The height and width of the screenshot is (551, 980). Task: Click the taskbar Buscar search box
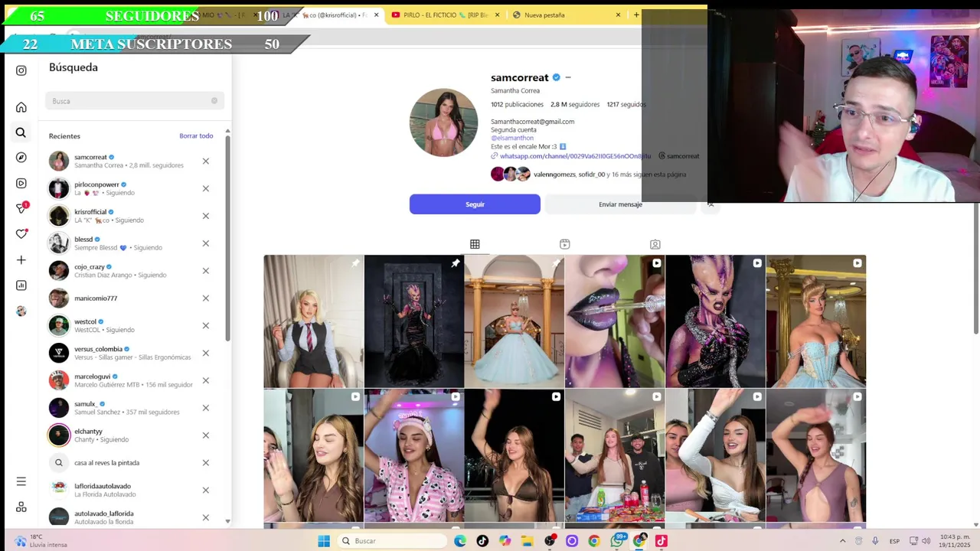(390, 541)
